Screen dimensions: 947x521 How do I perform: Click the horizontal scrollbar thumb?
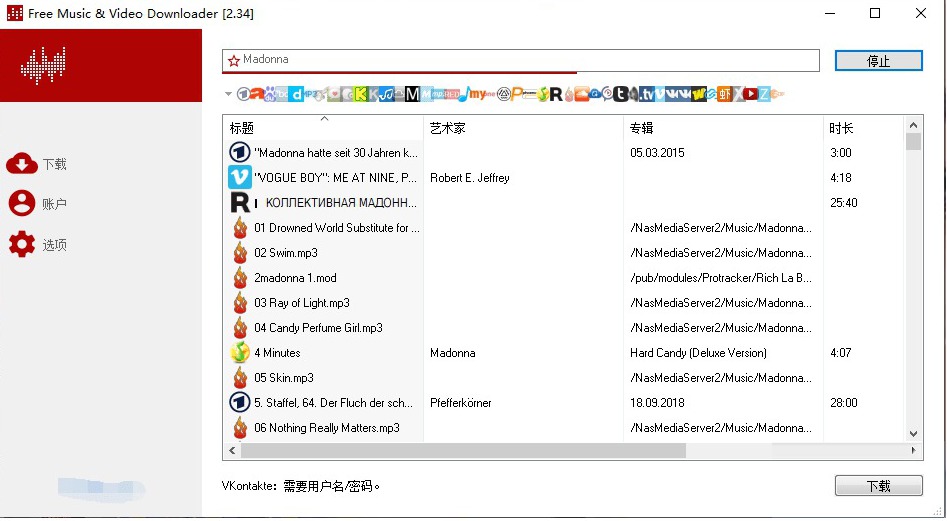[463, 450]
